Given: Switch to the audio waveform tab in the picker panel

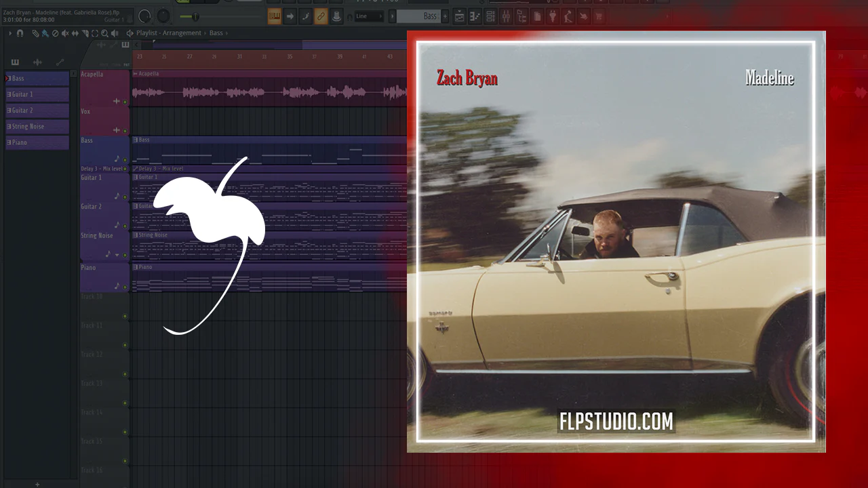Looking at the screenshot, I should pyautogui.click(x=37, y=62).
